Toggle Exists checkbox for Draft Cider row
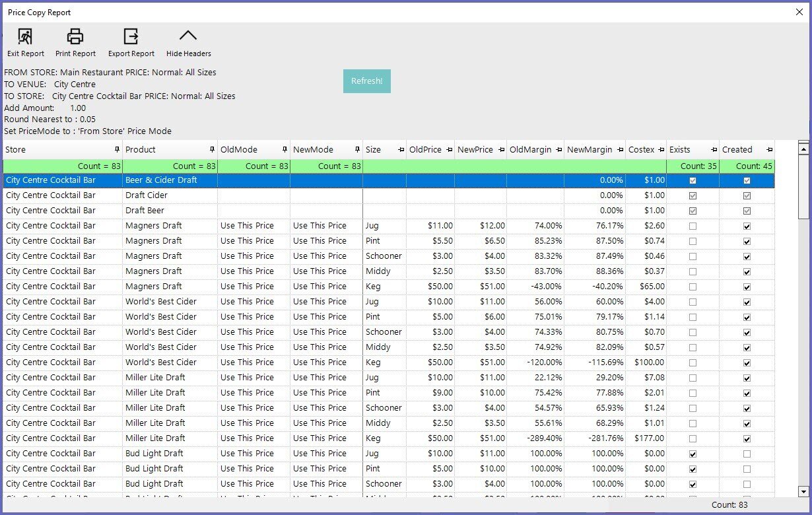 pyautogui.click(x=693, y=195)
